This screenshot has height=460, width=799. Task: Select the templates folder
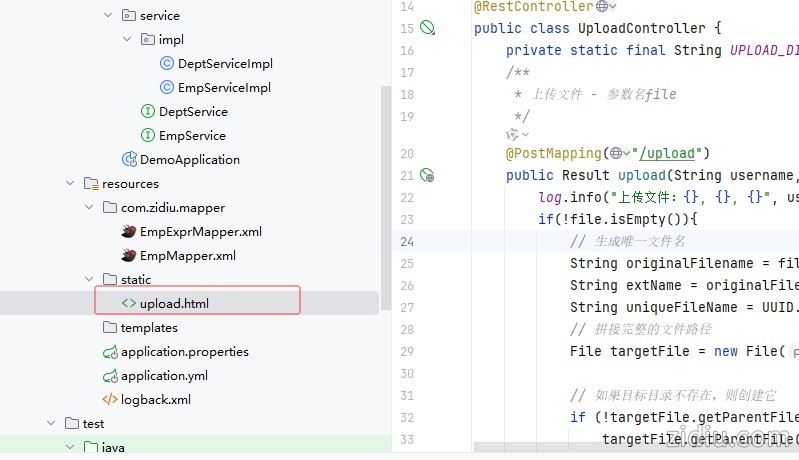149,327
